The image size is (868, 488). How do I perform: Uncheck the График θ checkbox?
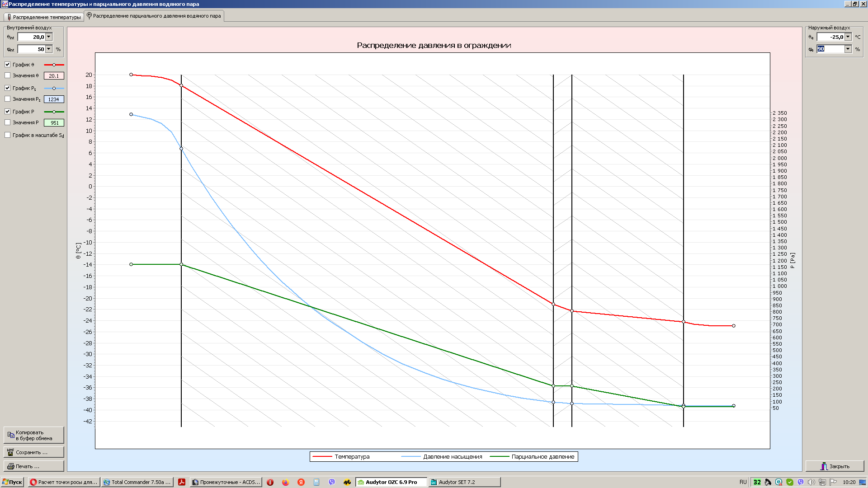pyautogui.click(x=8, y=65)
